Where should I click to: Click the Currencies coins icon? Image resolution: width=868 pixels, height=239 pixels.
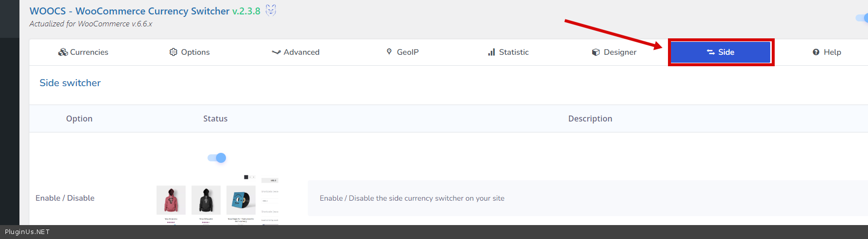(x=63, y=52)
